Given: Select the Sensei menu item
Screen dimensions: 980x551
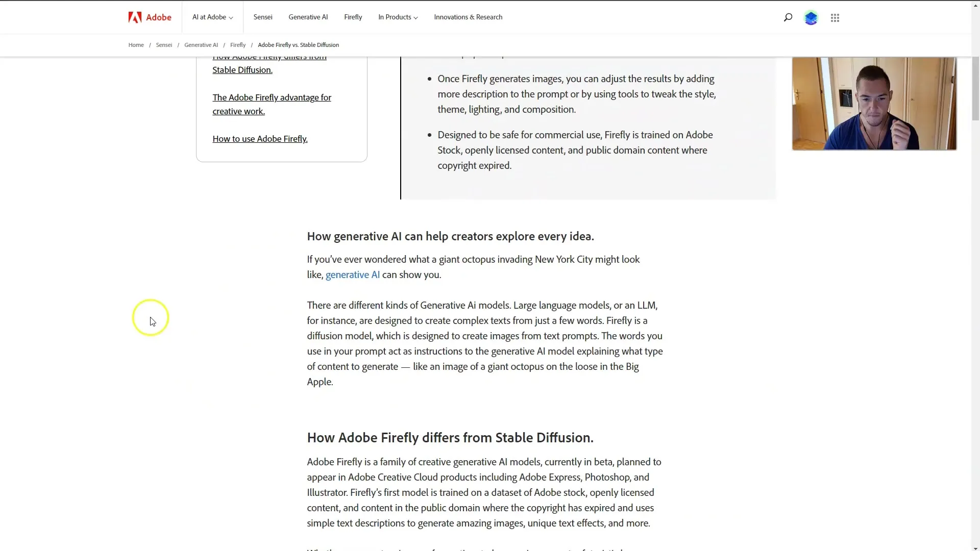Looking at the screenshot, I should click(263, 17).
